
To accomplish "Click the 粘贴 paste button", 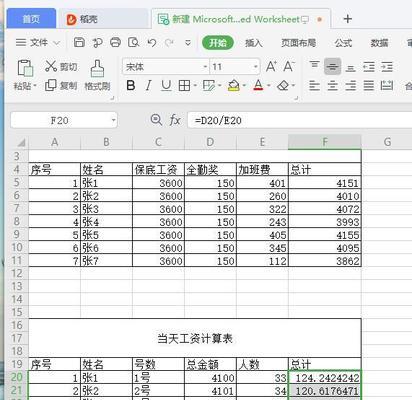I will [25, 75].
